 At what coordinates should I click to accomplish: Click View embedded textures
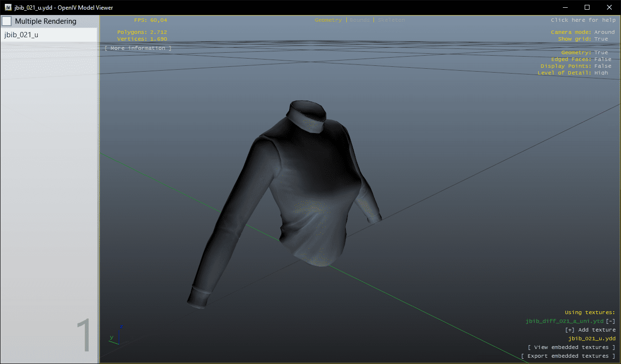(572, 348)
